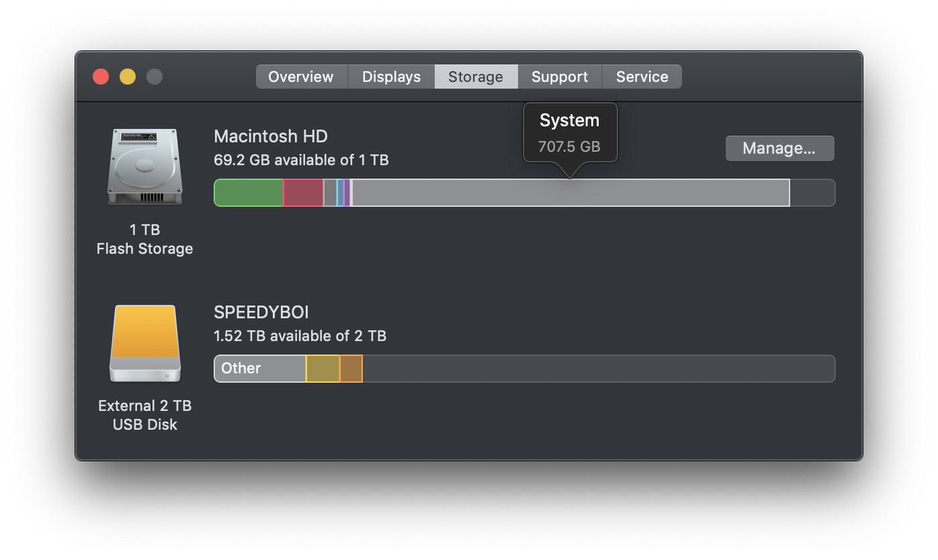The height and width of the screenshot is (560, 938).
Task: Click the empty free area of SPEEDYBOI bar
Action: 598,369
